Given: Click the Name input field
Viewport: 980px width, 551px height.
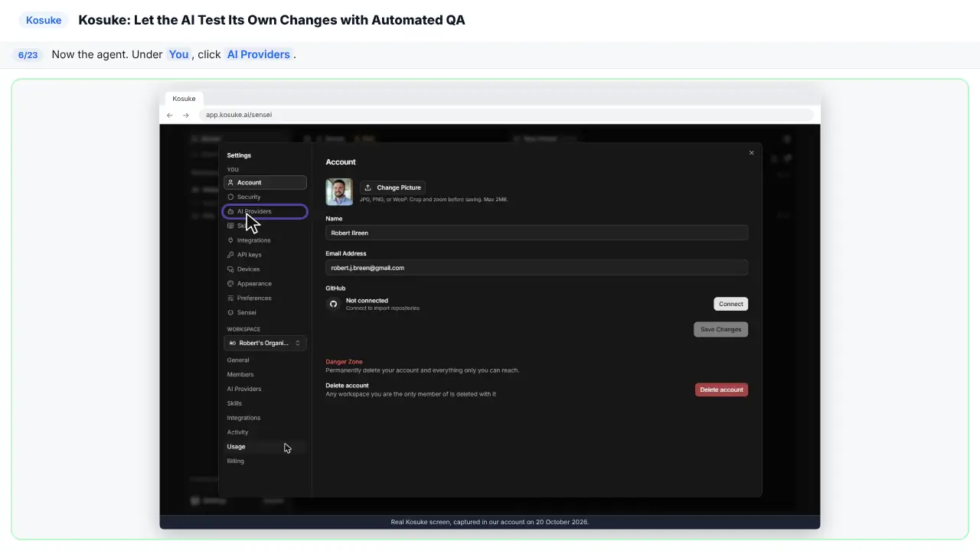Looking at the screenshot, I should coord(537,233).
